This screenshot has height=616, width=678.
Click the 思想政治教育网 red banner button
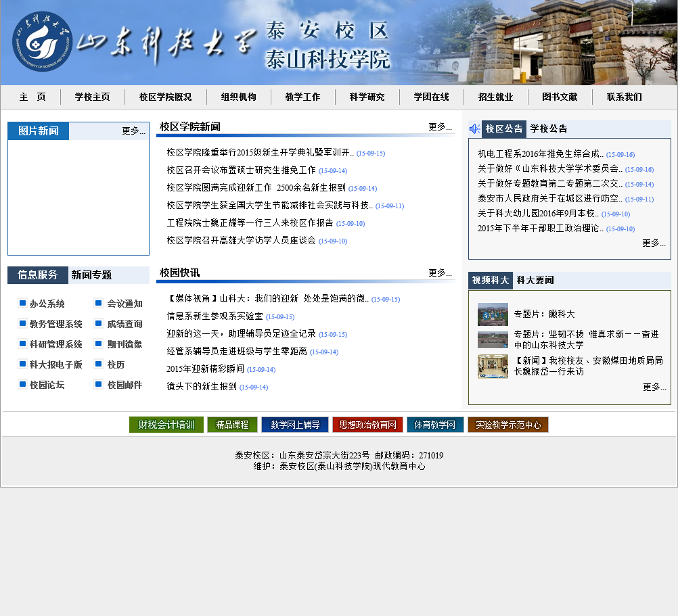tap(367, 425)
